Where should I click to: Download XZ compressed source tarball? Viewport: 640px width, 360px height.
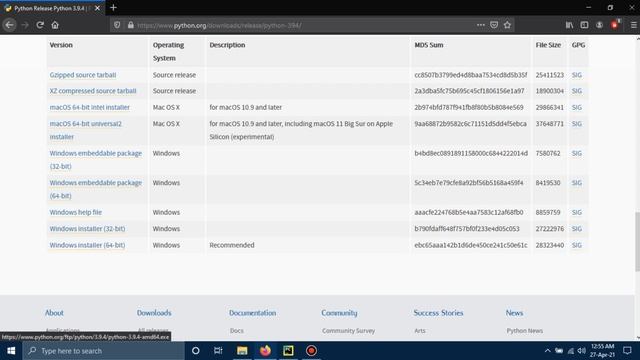[93, 91]
